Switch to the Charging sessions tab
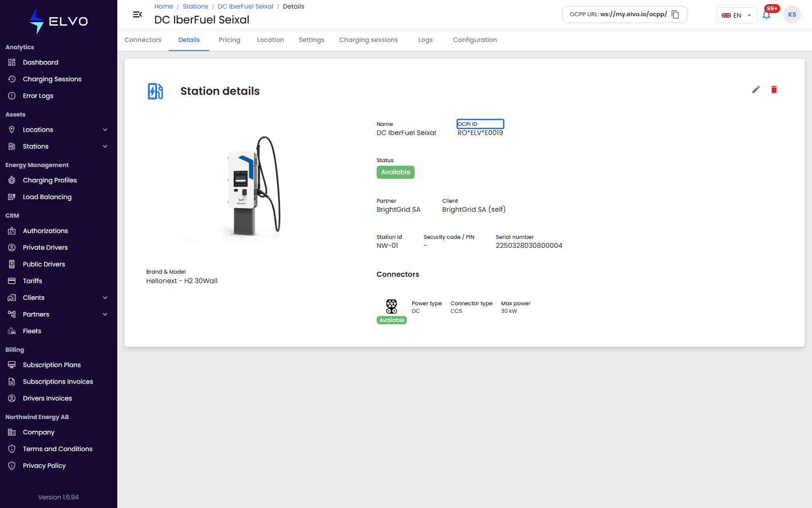 tap(368, 40)
